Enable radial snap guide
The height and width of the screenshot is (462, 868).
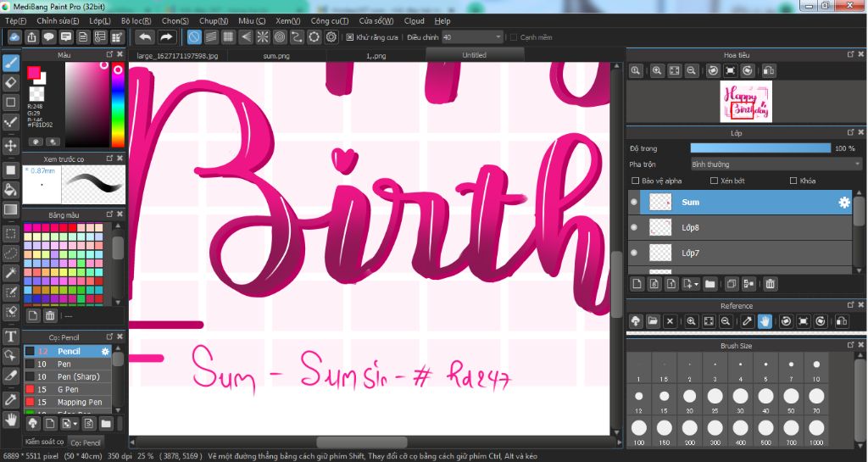click(263, 37)
